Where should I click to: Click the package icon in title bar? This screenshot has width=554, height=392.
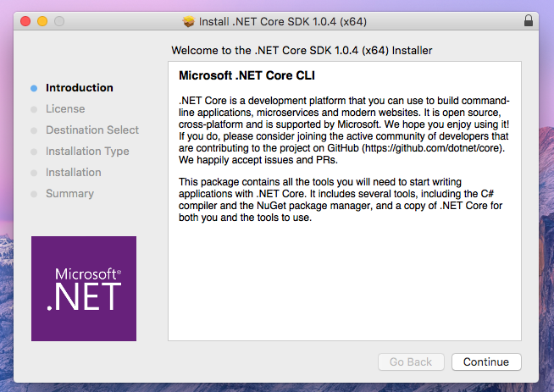[189, 20]
